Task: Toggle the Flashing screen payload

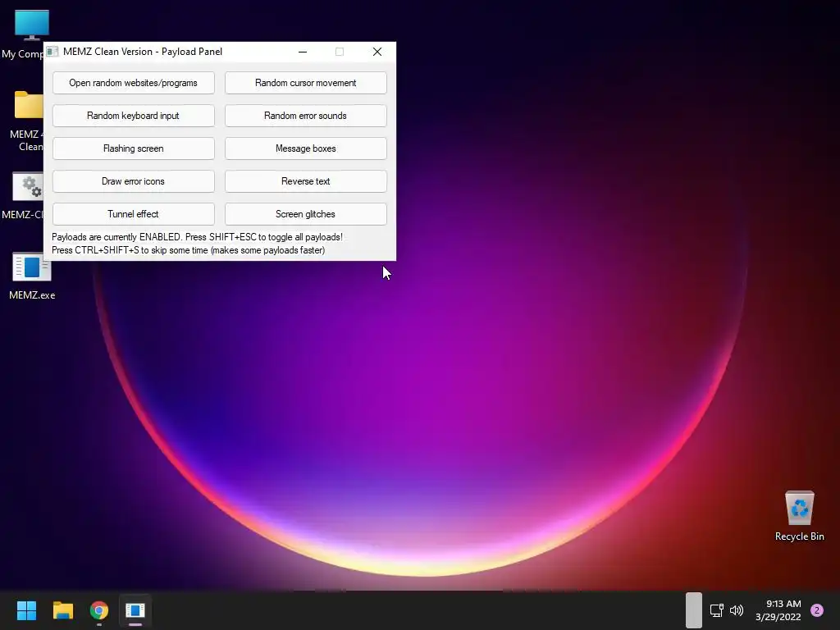Action: [134, 148]
